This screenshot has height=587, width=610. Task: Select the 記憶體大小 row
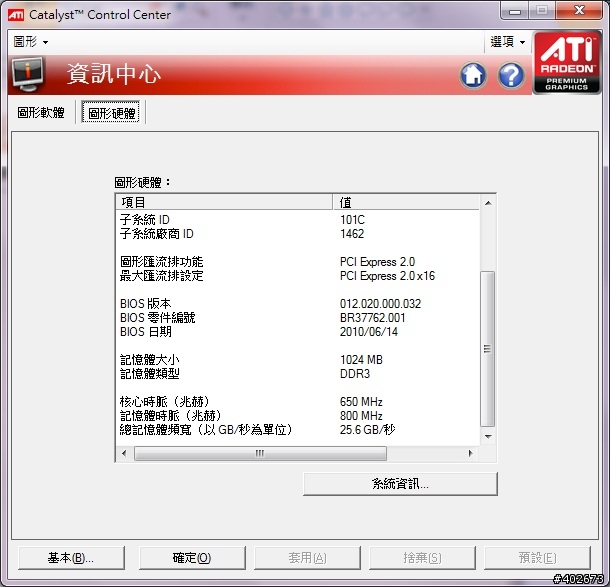[x=298, y=359]
